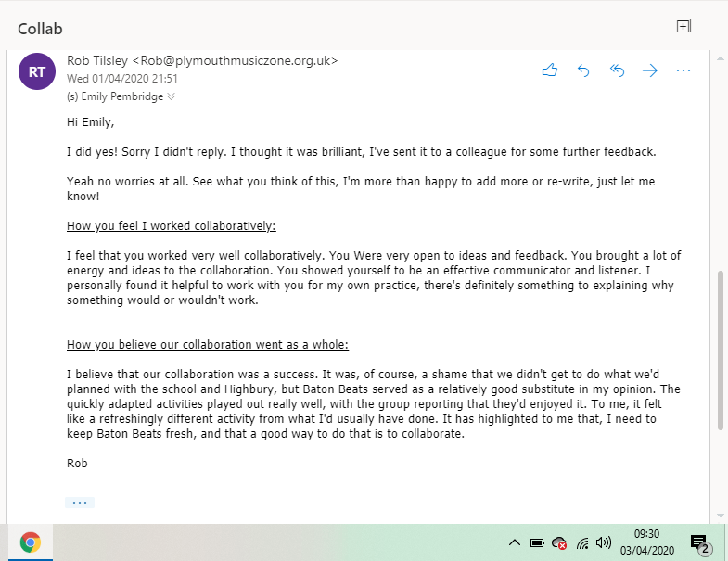Viewport: 728px width, 561px height.
Task: Click the Reply arrow icon
Action: (583, 70)
